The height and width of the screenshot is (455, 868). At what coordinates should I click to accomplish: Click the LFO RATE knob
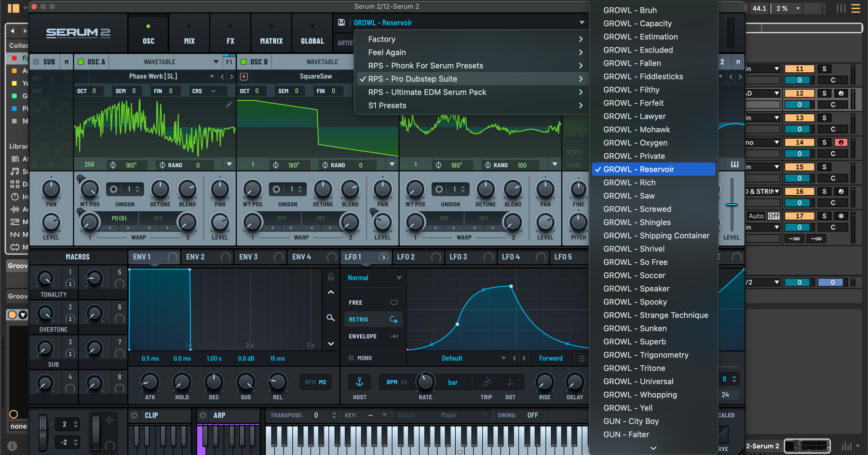pyautogui.click(x=425, y=382)
